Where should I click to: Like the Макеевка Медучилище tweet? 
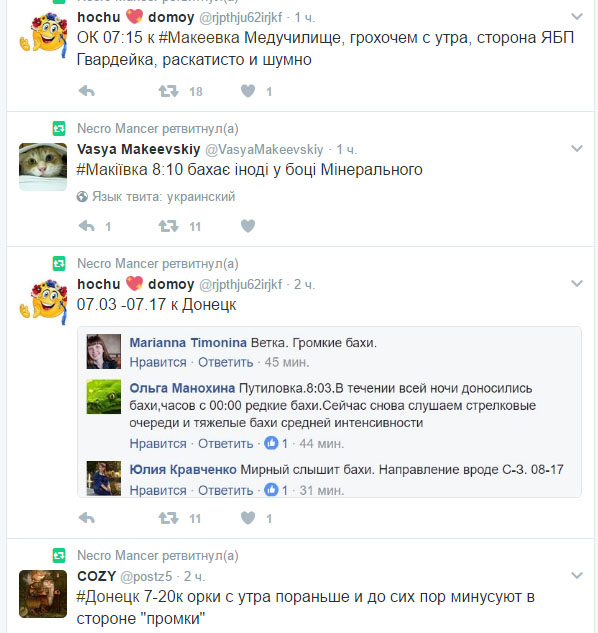pyautogui.click(x=248, y=91)
